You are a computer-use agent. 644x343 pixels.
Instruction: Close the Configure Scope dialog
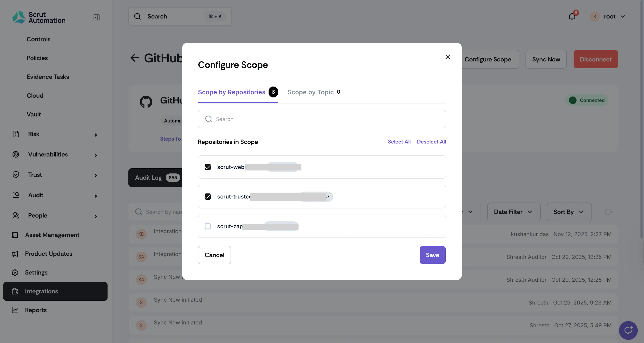pyautogui.click(x=447, y=57)
